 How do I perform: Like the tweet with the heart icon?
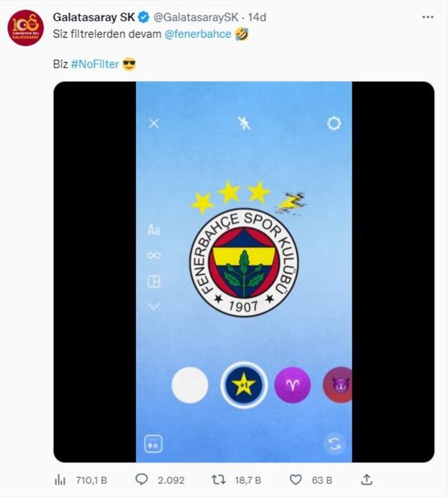[296, 479]
